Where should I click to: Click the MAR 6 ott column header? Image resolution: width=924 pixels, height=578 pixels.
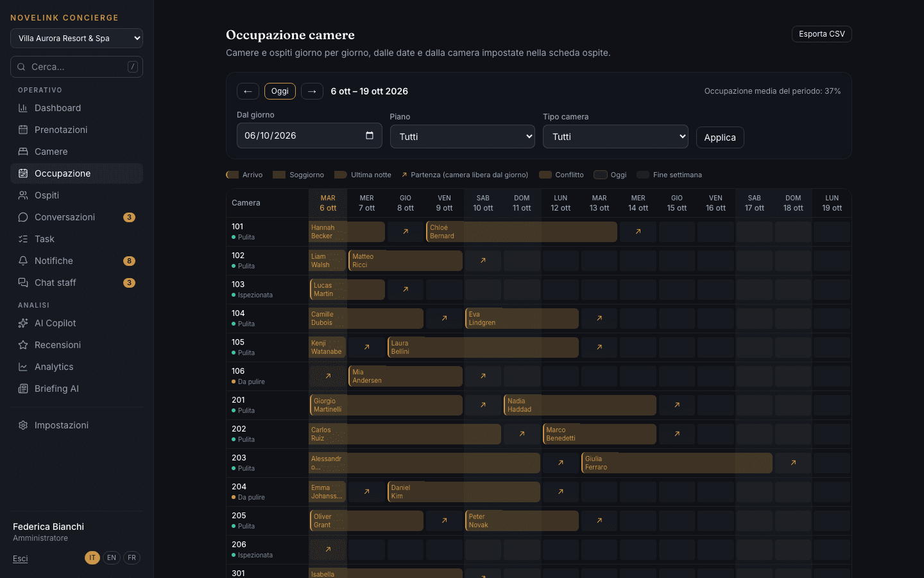tap(328, 203)
